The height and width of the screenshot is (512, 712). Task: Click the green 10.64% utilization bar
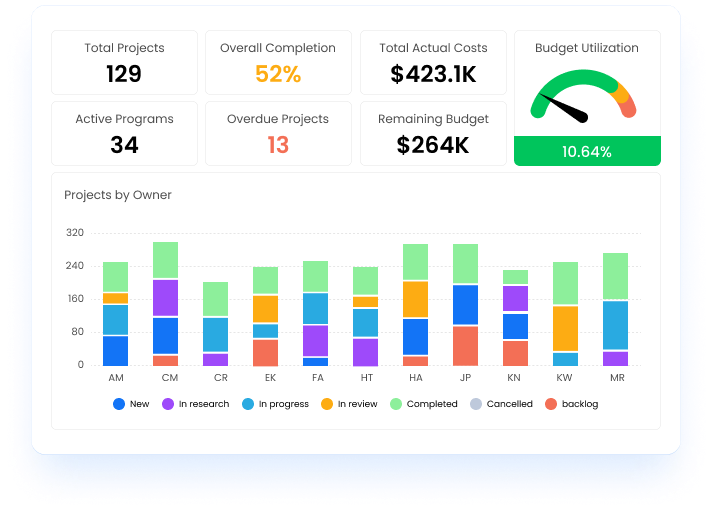[x=587, y=151]
